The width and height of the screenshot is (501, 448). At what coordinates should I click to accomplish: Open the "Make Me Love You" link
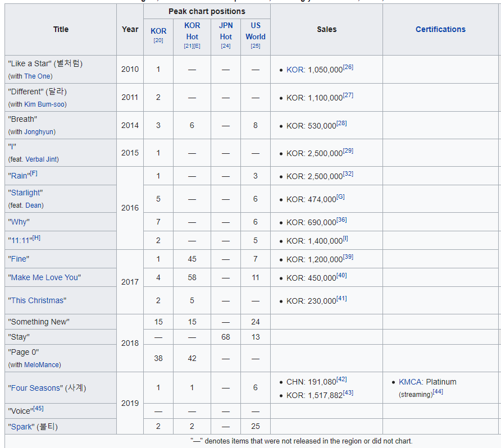click(x=44, y=277)
